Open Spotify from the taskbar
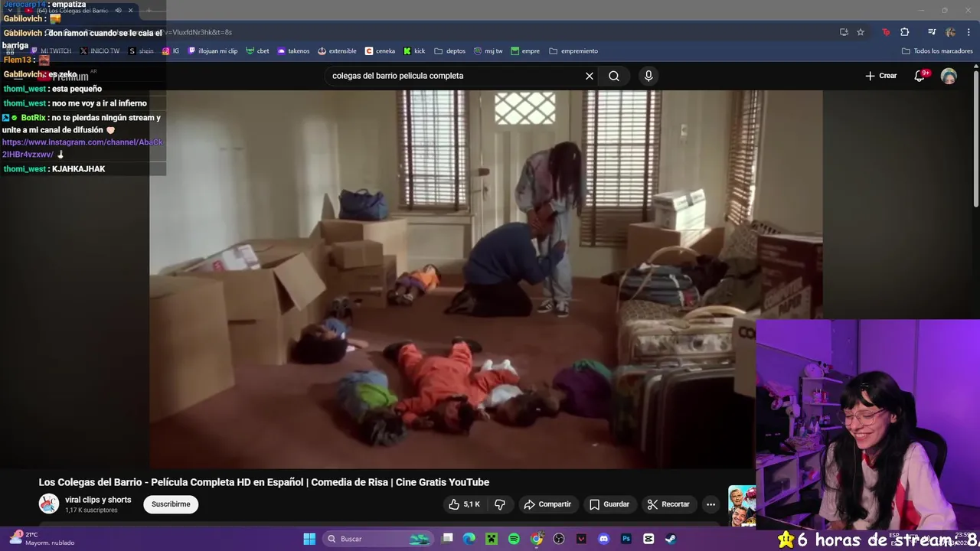This screenshot has height=551, width=980. click(x=514, y=539)
